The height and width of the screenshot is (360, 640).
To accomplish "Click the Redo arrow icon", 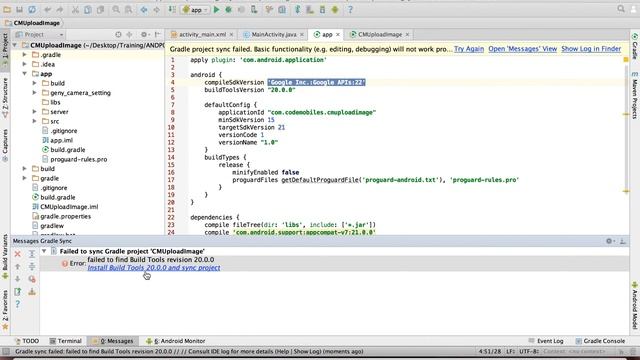I will [60, 9].
